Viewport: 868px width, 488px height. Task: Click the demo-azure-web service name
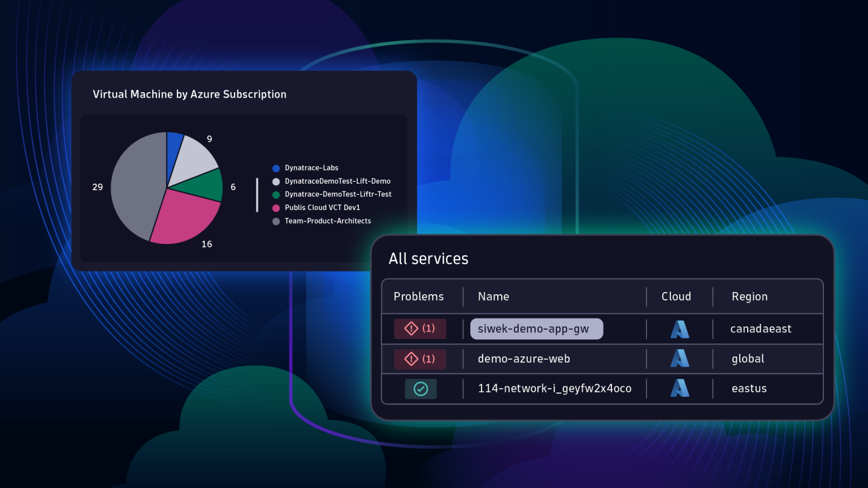pyautogui.click(x=524, y=359)
